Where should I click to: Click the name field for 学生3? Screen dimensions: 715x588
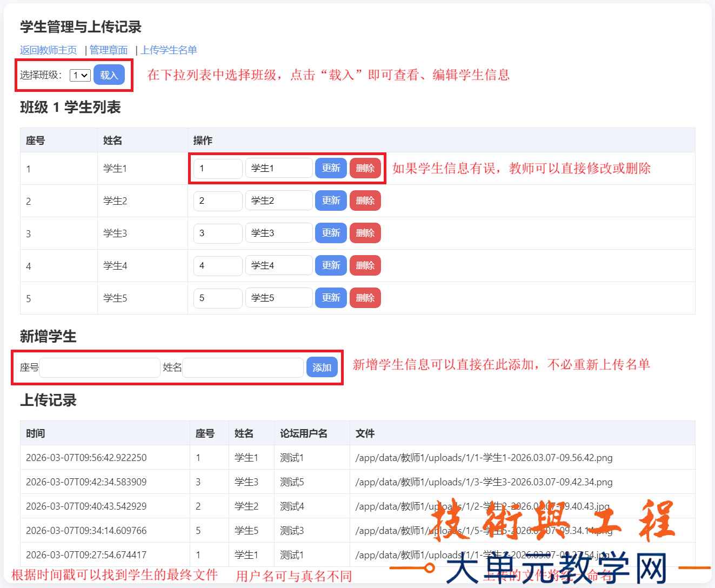click(278, 232)
